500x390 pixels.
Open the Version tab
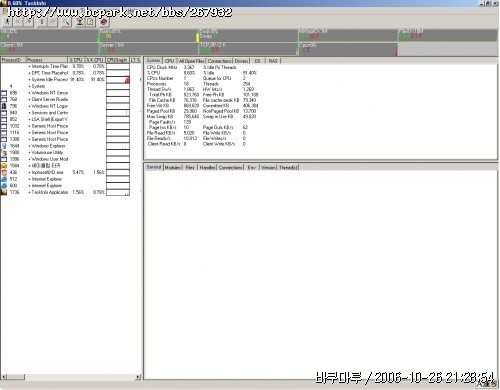click(x=268, y=167)
